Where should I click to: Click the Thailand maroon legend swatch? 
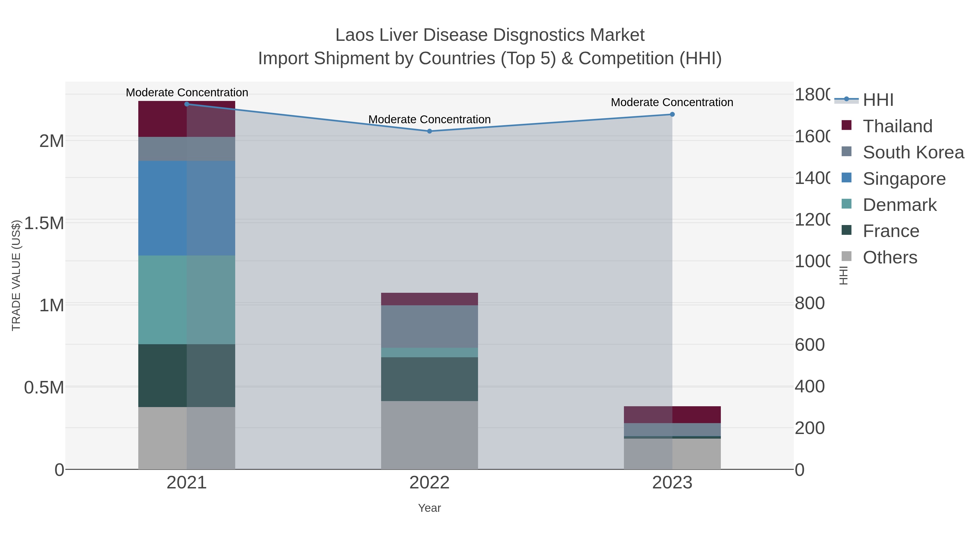pos(846,125)
